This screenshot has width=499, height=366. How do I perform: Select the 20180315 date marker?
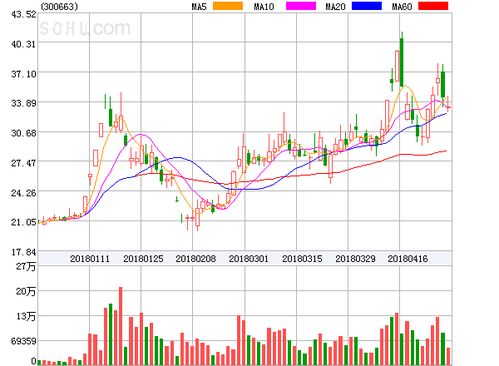[x=302, y=259]
